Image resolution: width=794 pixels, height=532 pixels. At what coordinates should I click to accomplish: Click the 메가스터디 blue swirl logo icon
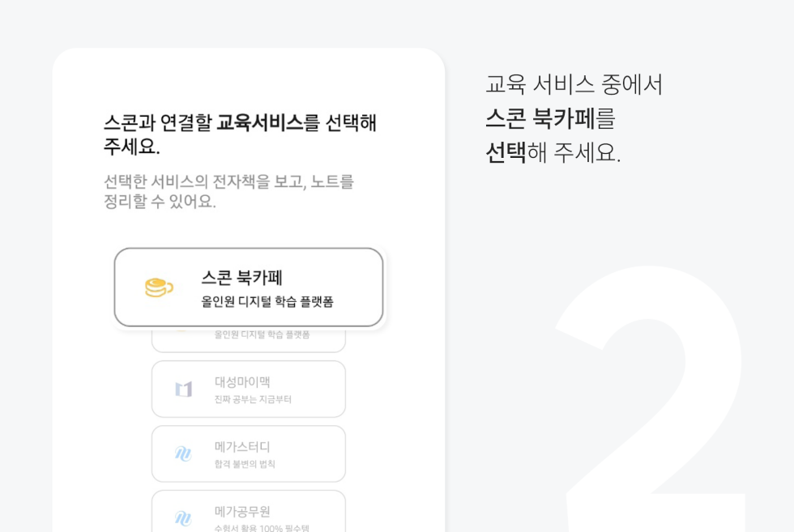click(x=183, y=453)
